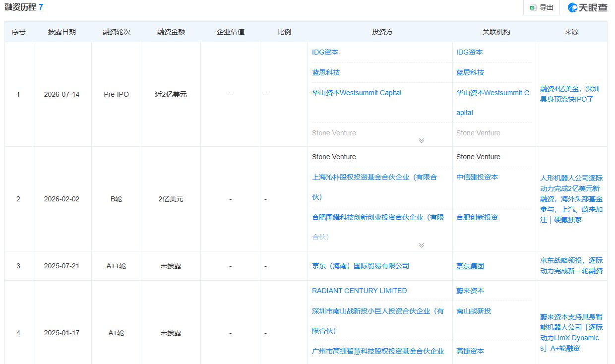Open source article 融资4亿美金，深圳具身顶流快IPO了
This screenshot has width=615, height=364.
tap(570, 94)
